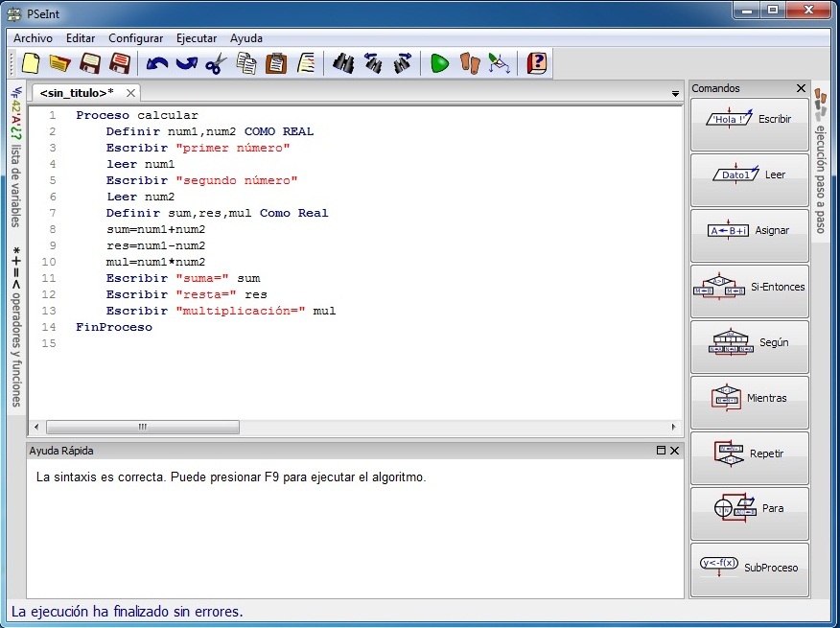Toggle the Ayuda Rápida panel undock button
840x628 pixels.
[x=659, y=450]
